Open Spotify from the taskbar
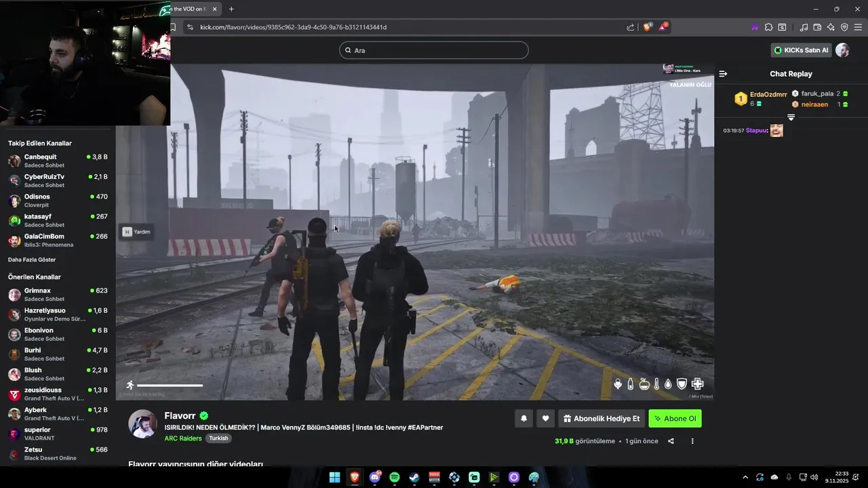 (395, 478)
